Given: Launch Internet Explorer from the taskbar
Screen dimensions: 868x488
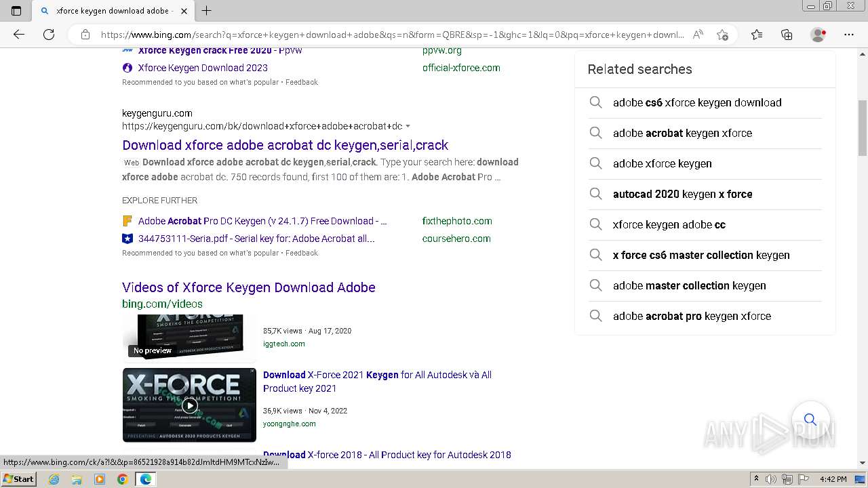Looking at the screenshot, I should (54, 479).
